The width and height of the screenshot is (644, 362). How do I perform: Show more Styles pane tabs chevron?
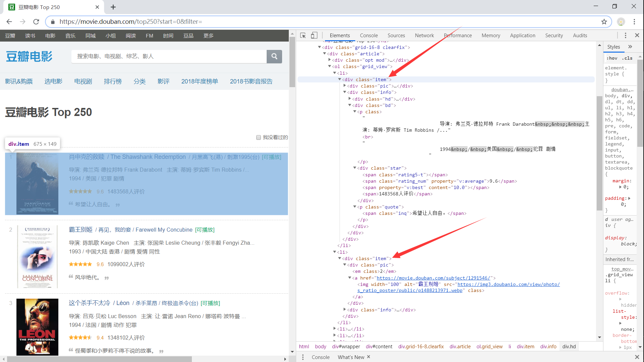[630, 47]
